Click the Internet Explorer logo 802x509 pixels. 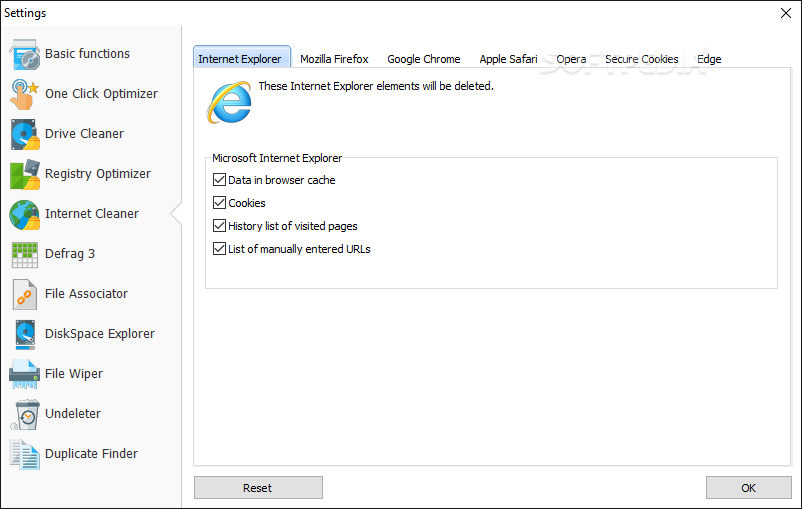[x=229, y=102]
